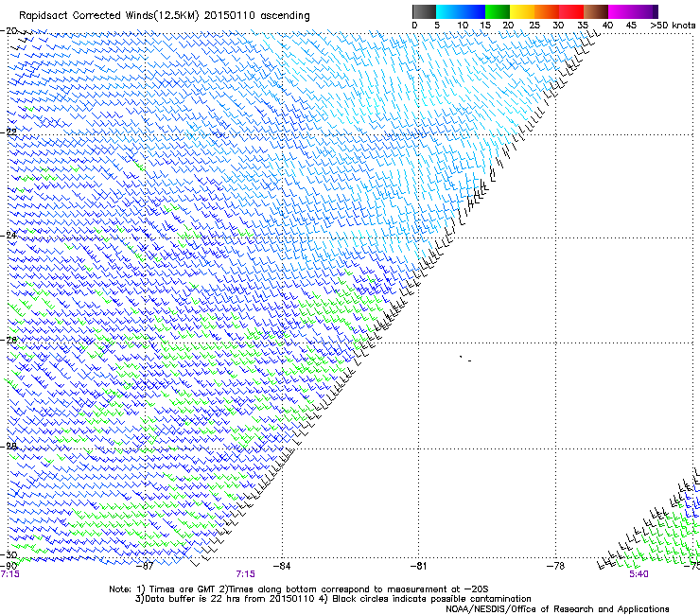
Task: Click the NOAA/NESDIS Office of Research credit line
Action: point(557,609)
